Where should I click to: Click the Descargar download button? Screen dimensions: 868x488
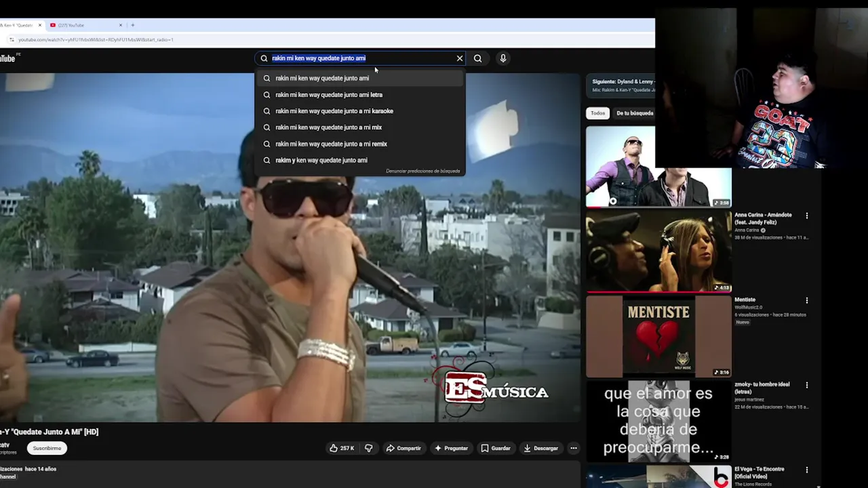tap(540, 448)
